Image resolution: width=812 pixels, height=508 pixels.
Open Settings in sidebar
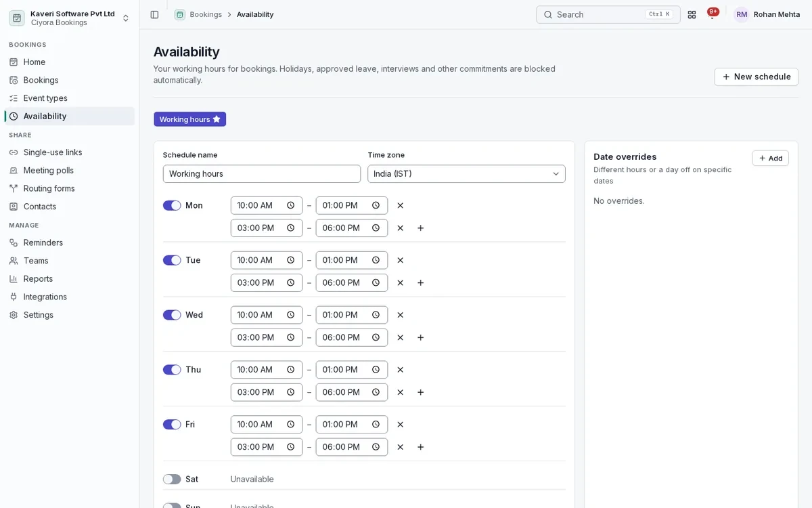(69, 315)
